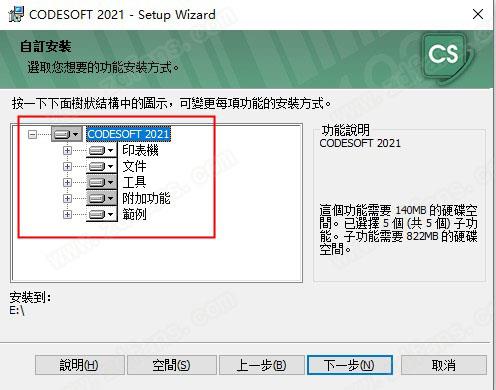This screenshot has height=390, width=496.
Task: Cancel setup with 取消 button
Action: (x=444, y=365)
